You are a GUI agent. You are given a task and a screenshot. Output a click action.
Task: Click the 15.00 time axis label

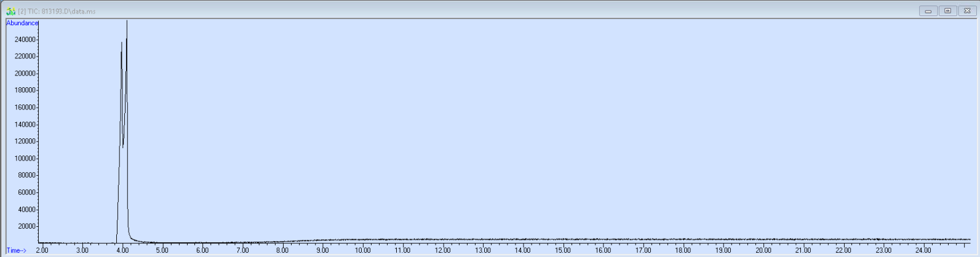563,250
